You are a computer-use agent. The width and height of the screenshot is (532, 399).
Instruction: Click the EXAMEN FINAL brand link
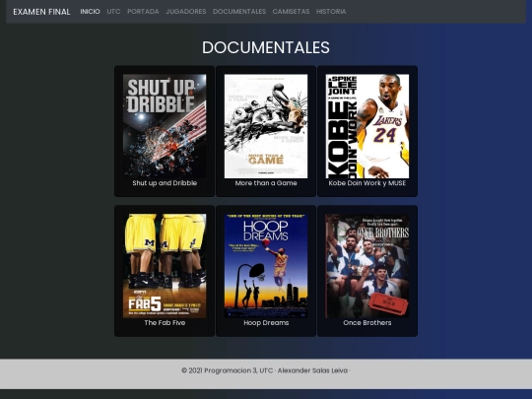41,12
